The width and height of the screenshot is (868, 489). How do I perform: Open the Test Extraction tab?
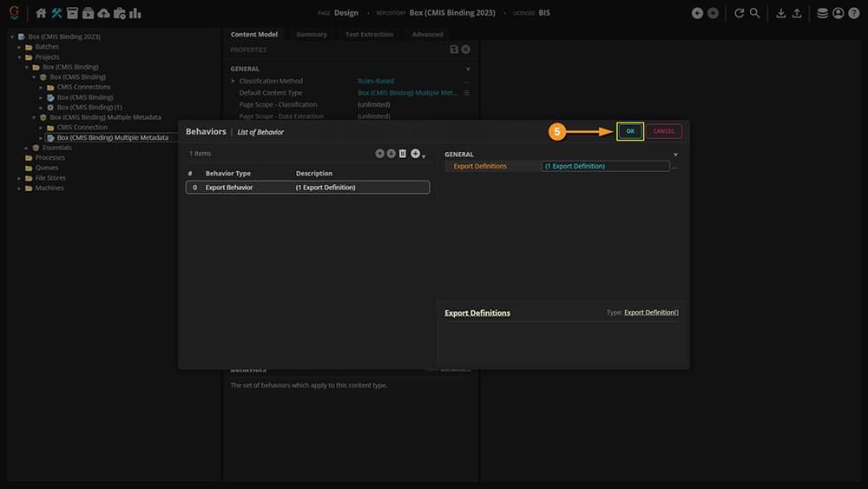click(369, 35)
